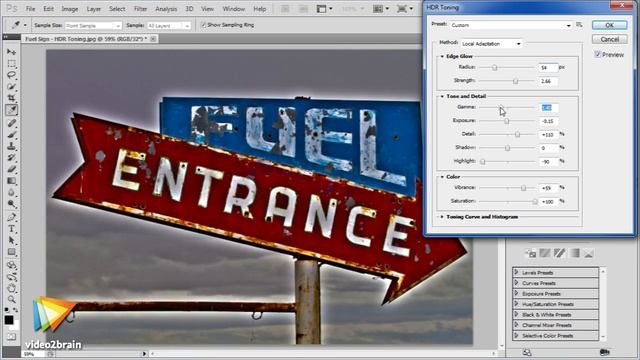Collapse the Tone and Detail section
Viewport: 640px width, 360px height.
442,96
